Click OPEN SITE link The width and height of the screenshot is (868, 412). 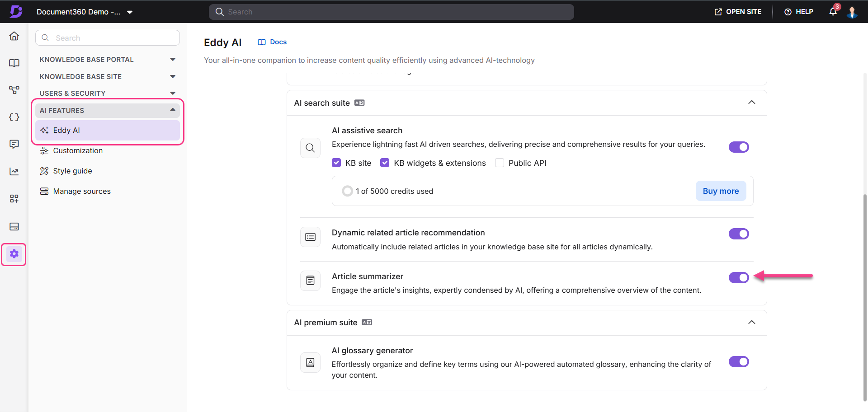point(738,12)
